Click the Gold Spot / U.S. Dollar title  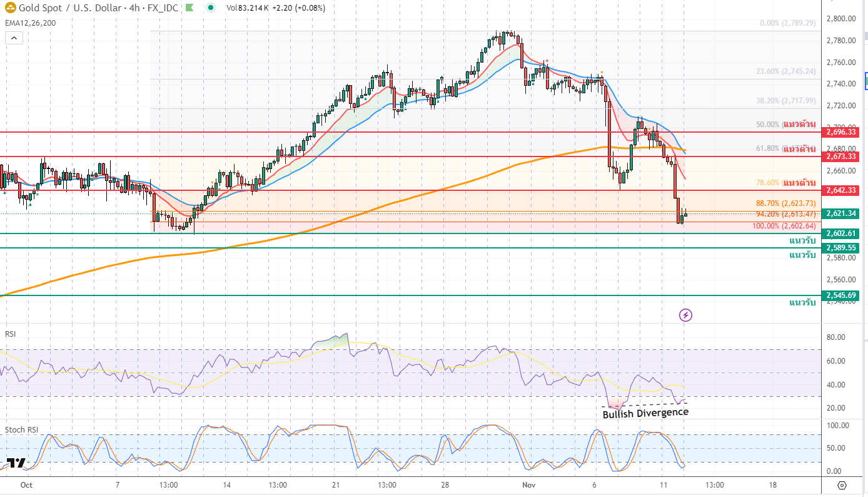pos(78,8)
